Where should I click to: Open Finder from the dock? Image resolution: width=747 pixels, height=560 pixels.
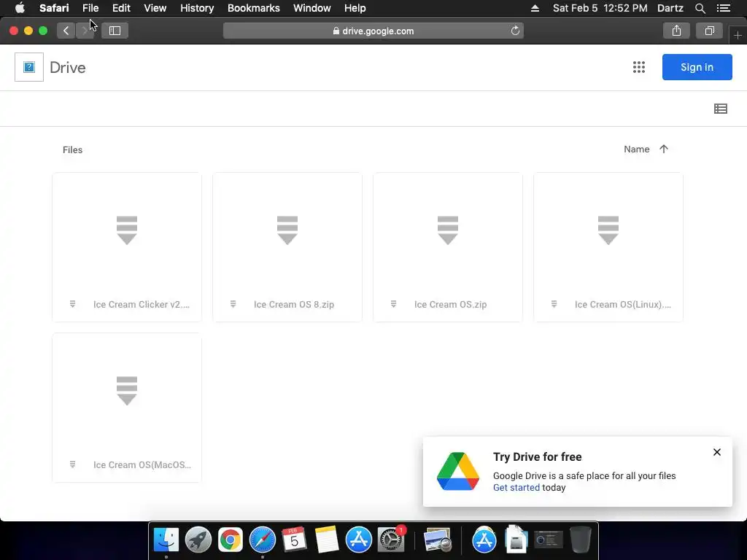166,540
